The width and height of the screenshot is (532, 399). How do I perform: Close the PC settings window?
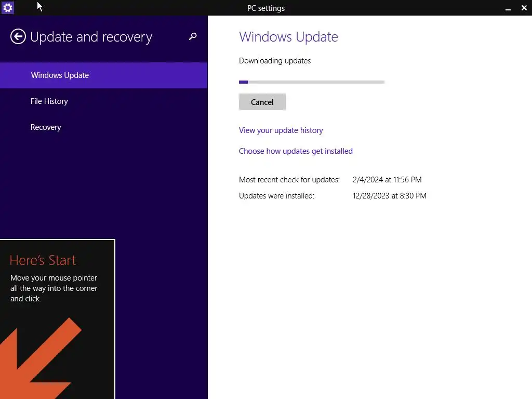click(x=524, y=8)
